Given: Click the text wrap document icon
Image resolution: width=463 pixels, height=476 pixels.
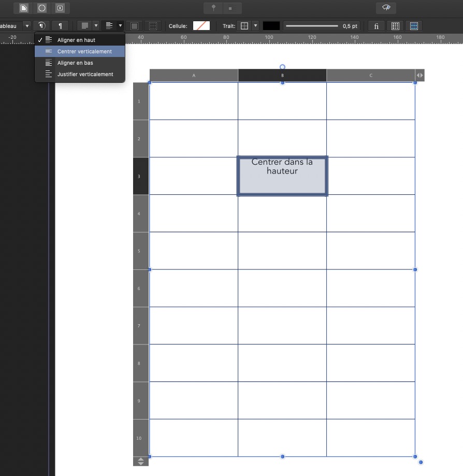Looking at the screenshot, I should click(24, 8).
